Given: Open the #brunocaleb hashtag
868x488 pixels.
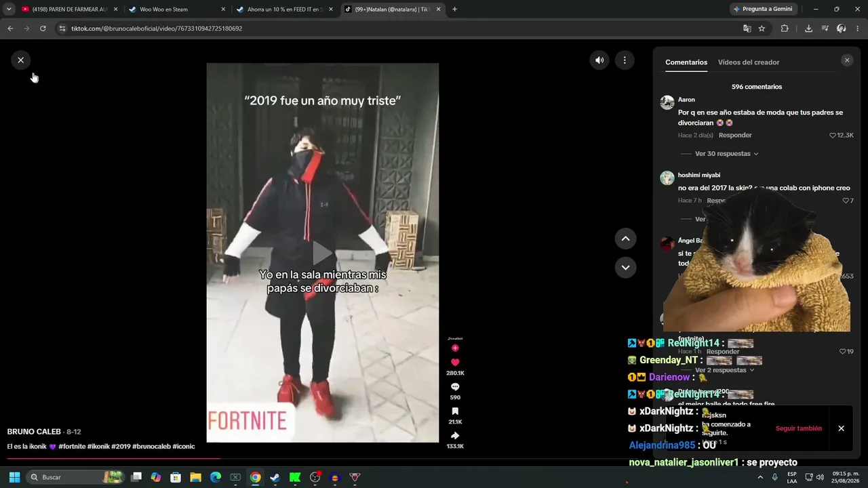Looking at the screenshot, I should [x=151, y=447].
